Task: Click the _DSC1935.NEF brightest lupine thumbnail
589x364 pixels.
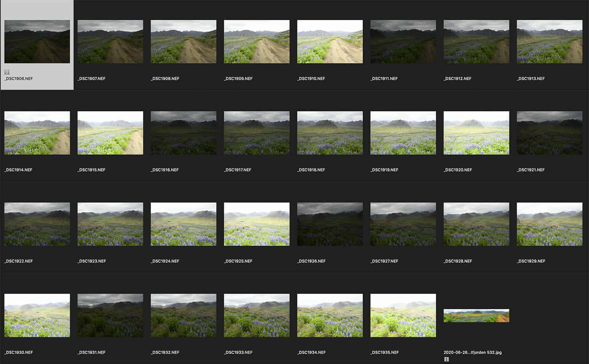Action: [403, 315]
